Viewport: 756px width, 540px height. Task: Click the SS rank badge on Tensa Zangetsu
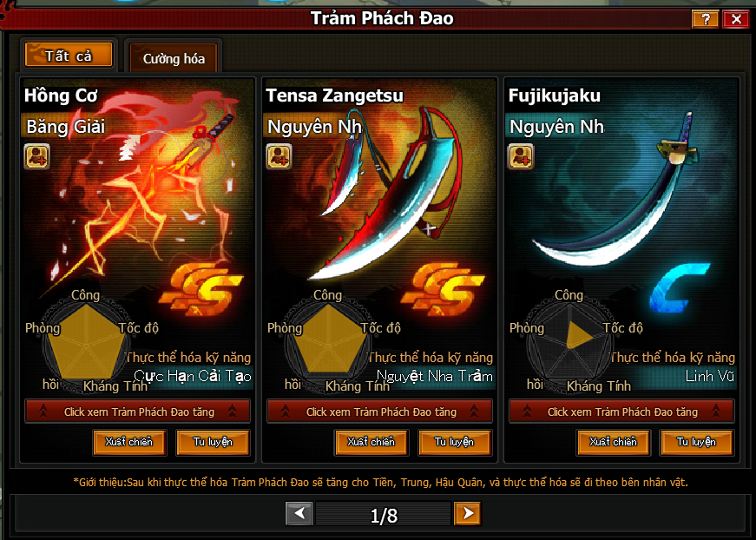click(444, 289)
